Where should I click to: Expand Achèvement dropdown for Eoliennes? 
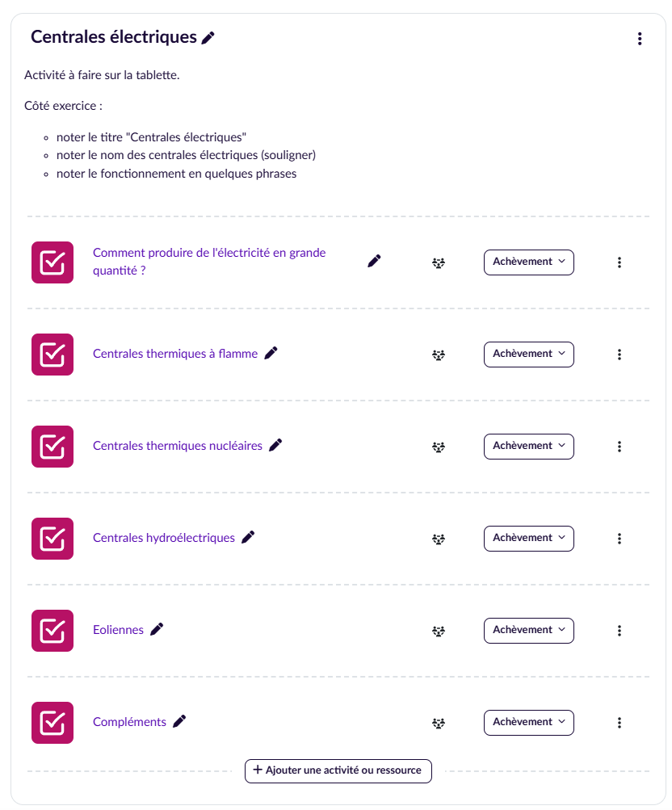pos(528,631)
